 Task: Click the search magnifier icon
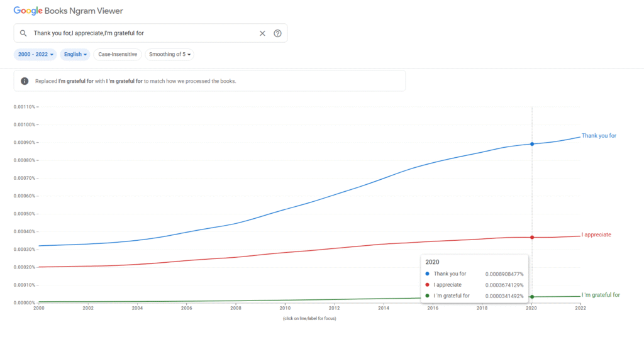coord(23,33)
